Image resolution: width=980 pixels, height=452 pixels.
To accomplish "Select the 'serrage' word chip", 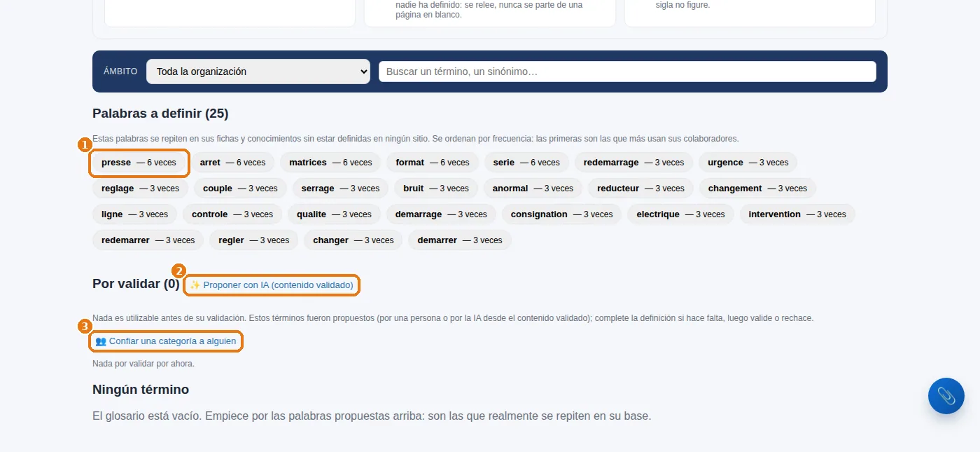I will click(340, 189).
